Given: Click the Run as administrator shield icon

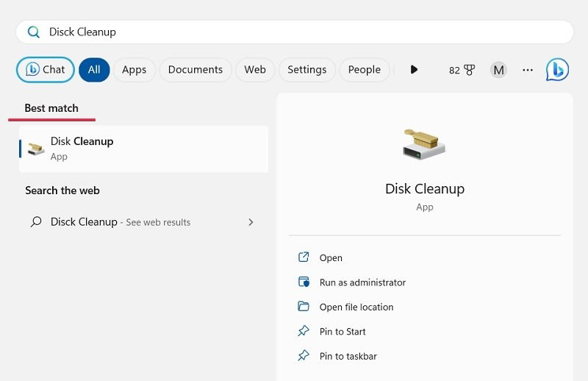Looking at the screenshot, I should point(304,282).
